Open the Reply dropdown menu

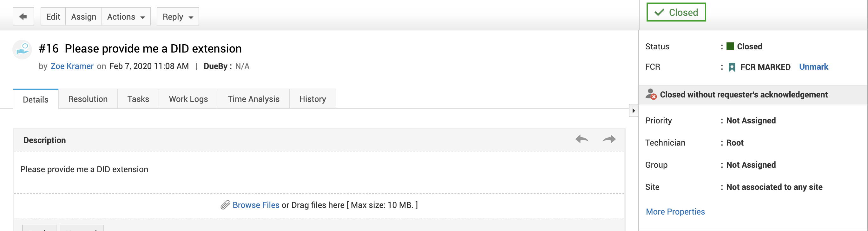[x=178, y=16]
